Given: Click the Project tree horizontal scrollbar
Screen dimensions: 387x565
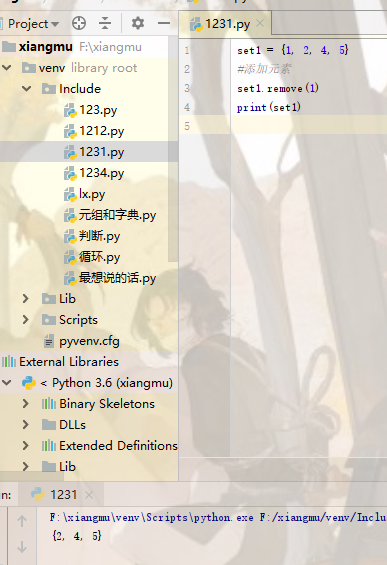Looking at the screenshot, I should pos(32,477).
